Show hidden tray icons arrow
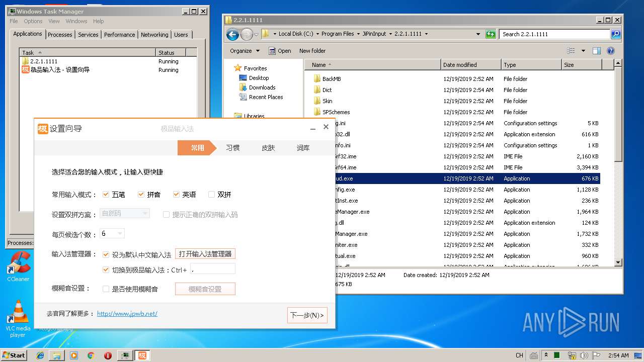644x362 pixels. [546, 355]
